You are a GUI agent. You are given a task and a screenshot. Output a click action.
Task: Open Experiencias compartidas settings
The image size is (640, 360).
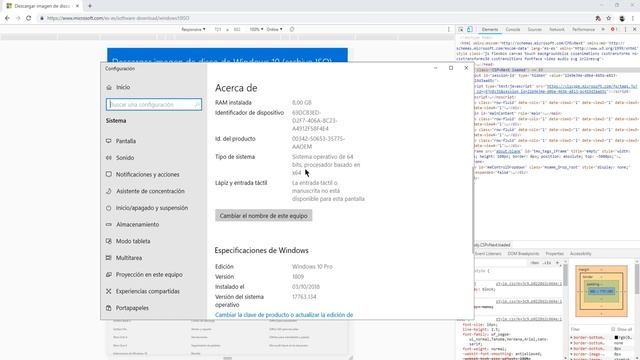click(x=148, y=291)
